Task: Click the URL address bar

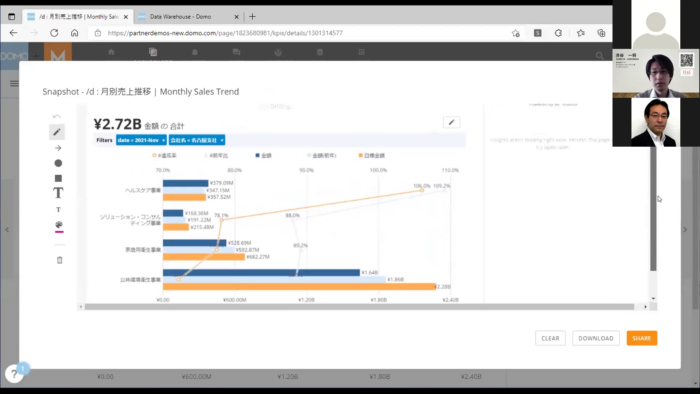Action: tap(299, 33)
